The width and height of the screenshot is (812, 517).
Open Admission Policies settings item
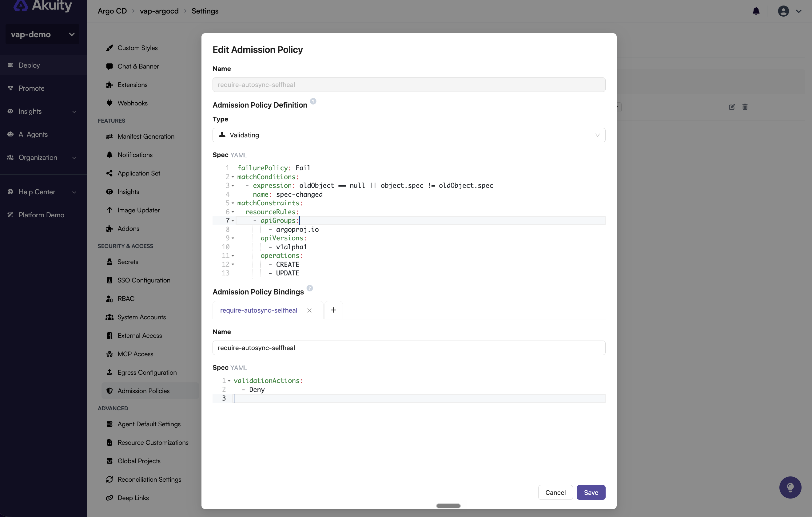point(150,391)
